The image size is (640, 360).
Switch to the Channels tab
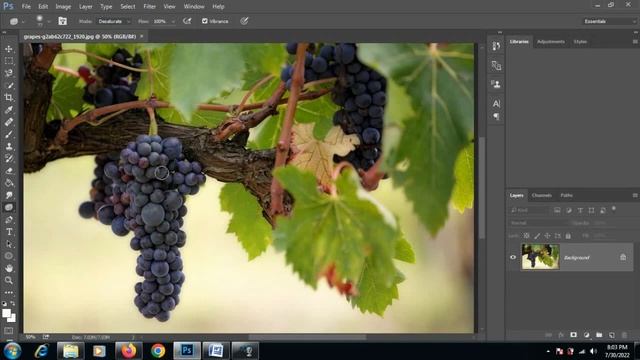click(x=542, y=196)
